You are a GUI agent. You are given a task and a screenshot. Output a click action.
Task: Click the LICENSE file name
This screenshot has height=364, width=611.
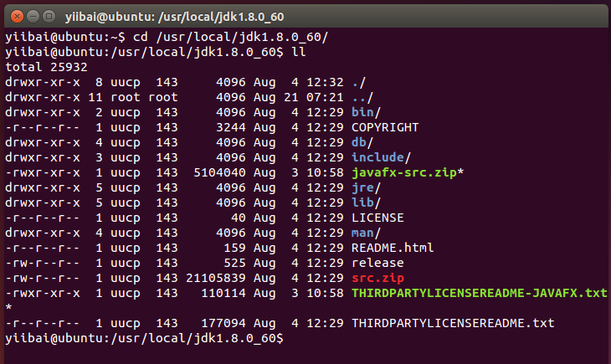pos(377,218)
